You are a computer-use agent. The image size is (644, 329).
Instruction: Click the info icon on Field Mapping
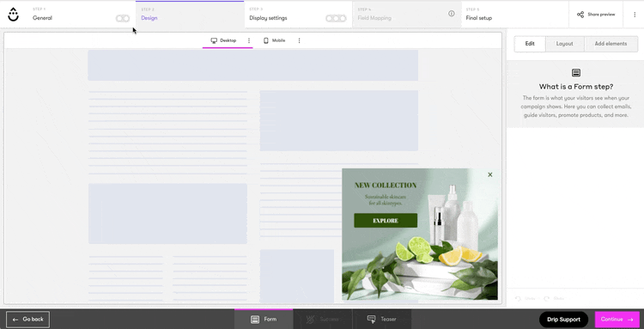[452, 14]
